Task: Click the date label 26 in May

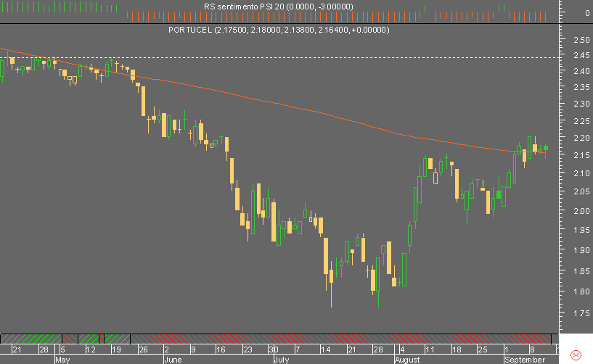Action: (143, 349)
